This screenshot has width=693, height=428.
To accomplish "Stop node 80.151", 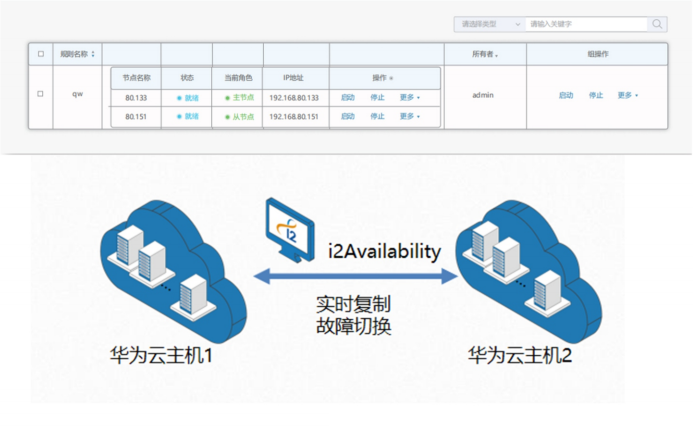I will coord(377,116).
